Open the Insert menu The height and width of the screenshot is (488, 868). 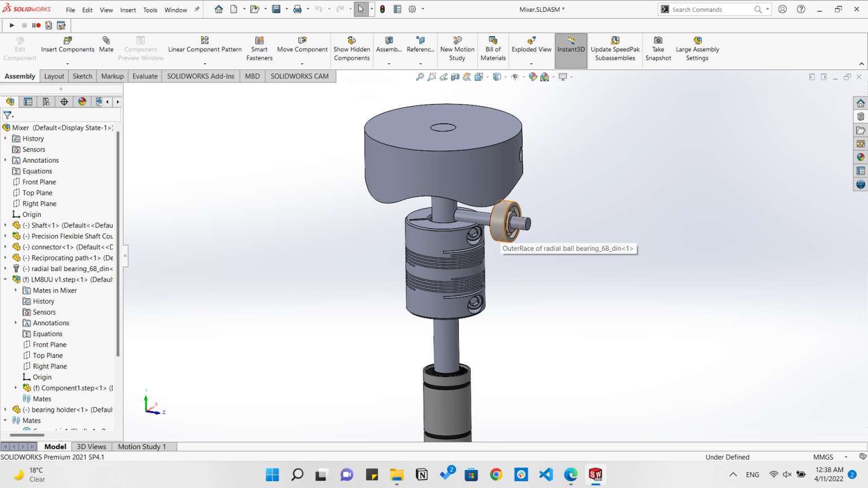point(128,10)
